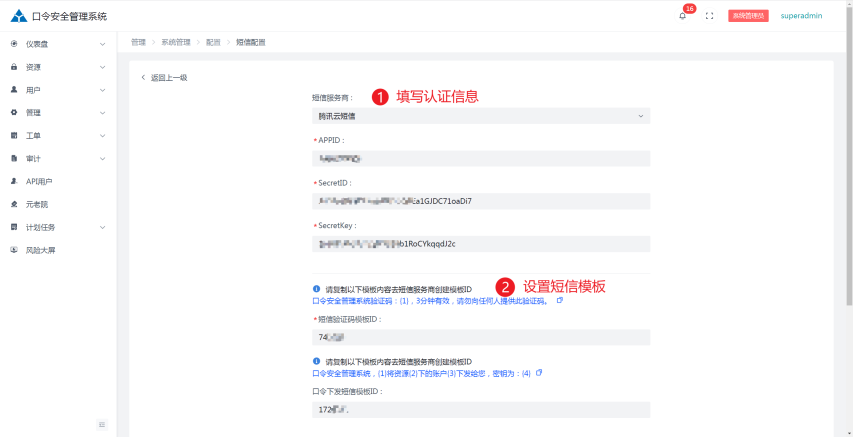Copy the verification code SMS template
This screenshot has height=437, width=853.
(x=560, y=300)
